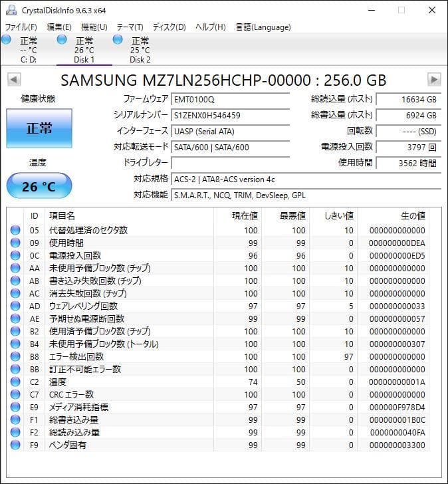Click threshold value 97 in B8 row

point(349,357)
